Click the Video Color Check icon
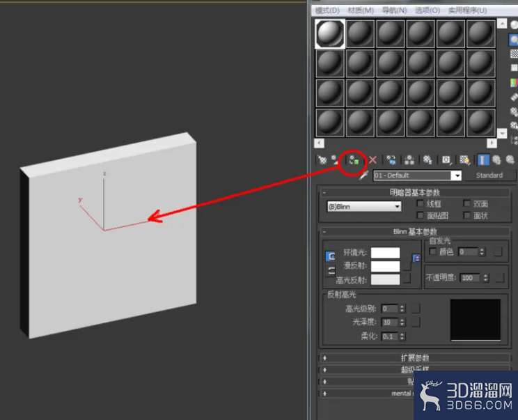 514,82
